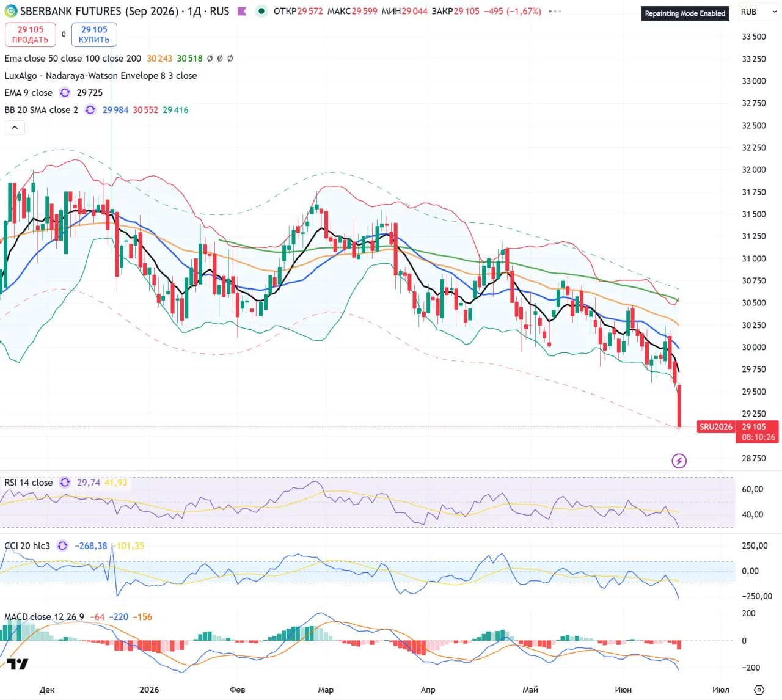Click the high value МАКС 29 599
This screenshot has width=782, height=700.
pyautogui.click(x=353, y=11)
